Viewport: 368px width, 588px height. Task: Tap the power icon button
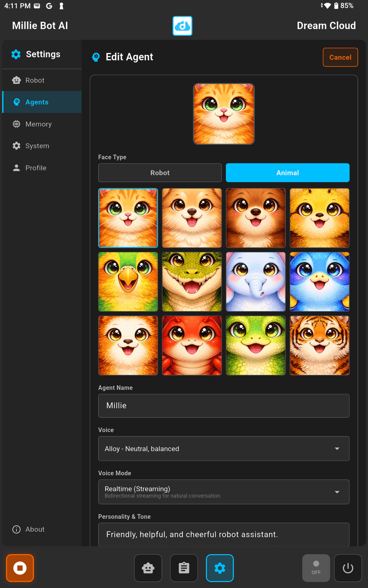coord(348,568)
